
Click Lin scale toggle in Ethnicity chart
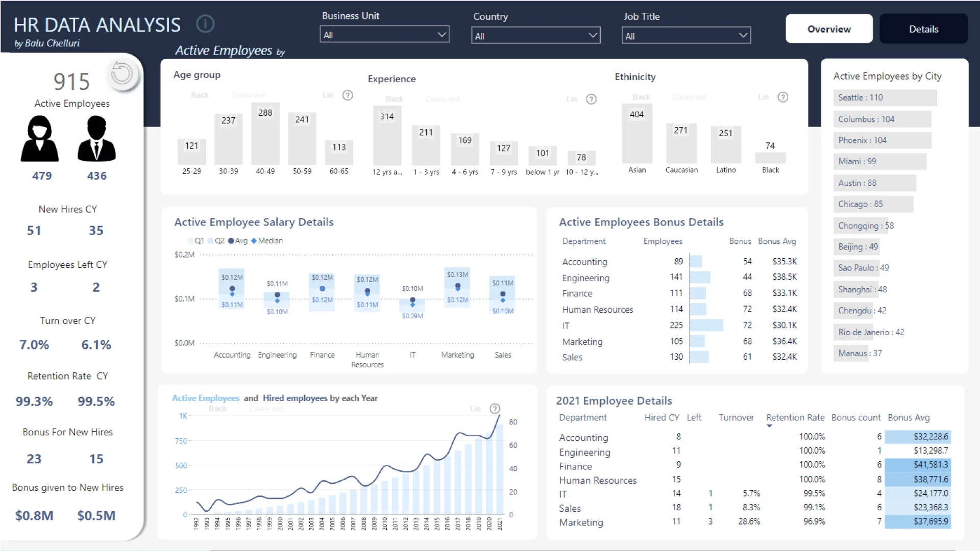[x=763, y=97]
